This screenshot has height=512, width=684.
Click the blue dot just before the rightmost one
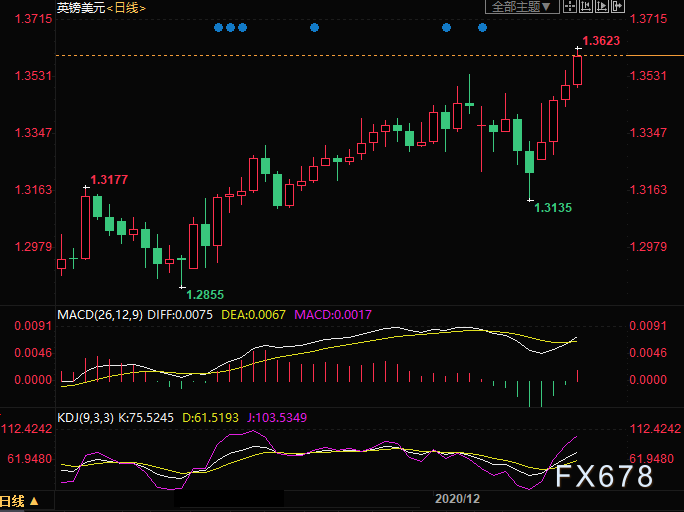click(x=446, y=28)
